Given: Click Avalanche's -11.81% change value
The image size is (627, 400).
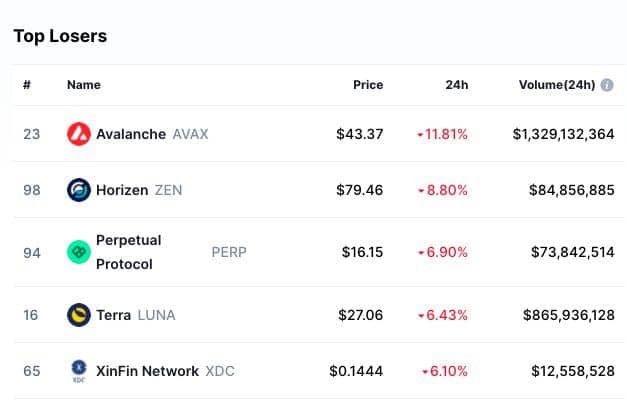Looking at the screenshot, I should [x=443, y=134].
